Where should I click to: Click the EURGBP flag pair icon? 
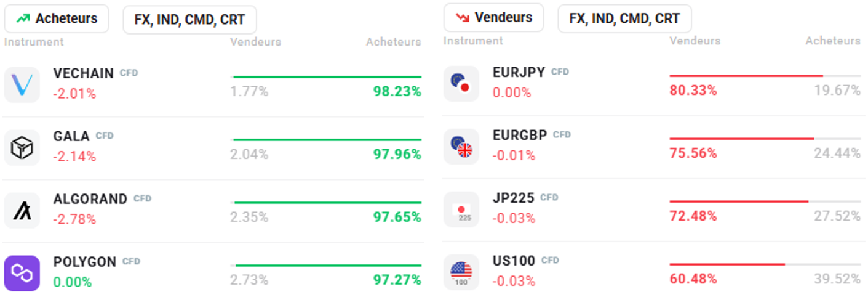point(461,147)
